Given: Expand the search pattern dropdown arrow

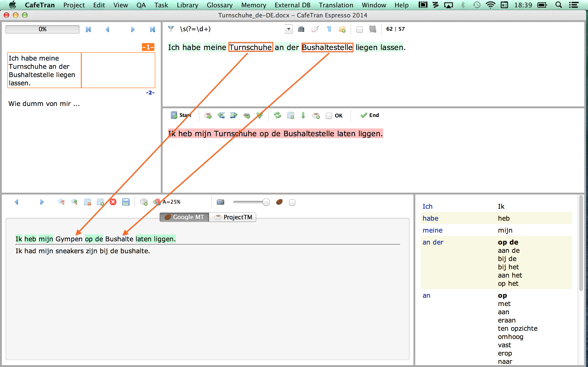Looking at the screenshot, I should coord(288,29).
